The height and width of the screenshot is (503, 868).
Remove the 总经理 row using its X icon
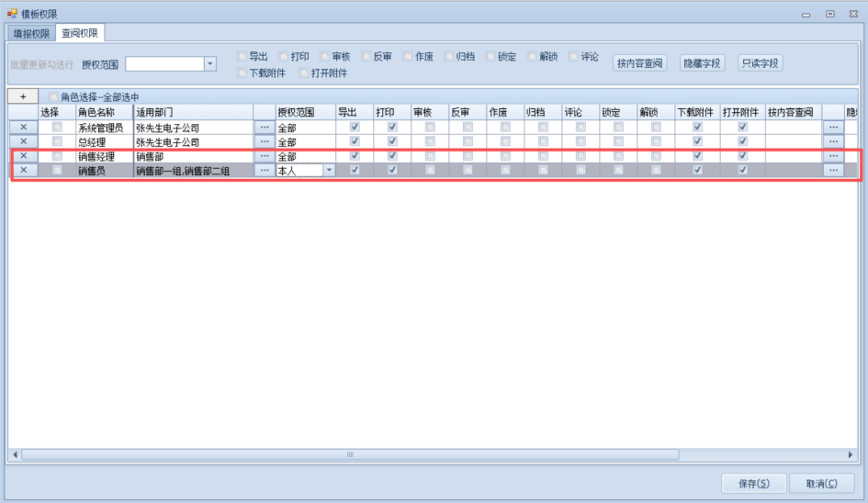(x=23, y=141)
